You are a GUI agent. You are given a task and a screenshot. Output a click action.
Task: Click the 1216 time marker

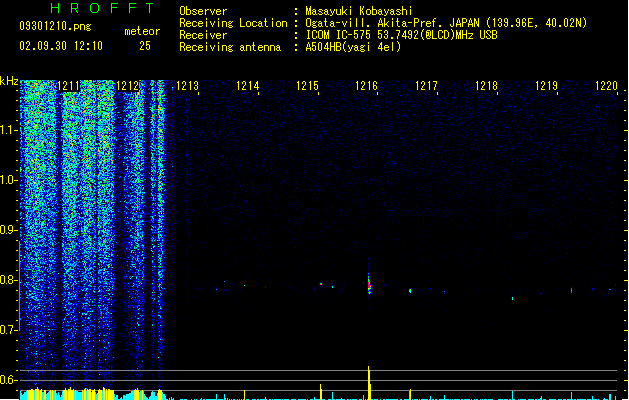coord(366,86)
